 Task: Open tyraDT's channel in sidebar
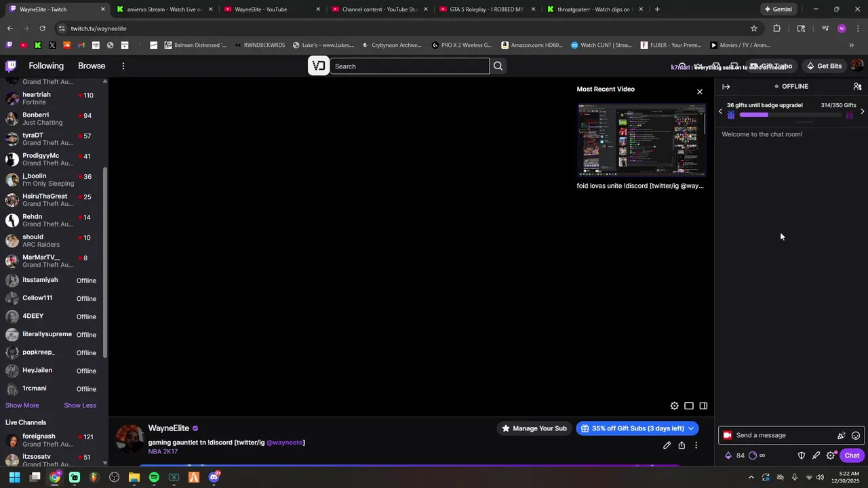pos(53,139)
